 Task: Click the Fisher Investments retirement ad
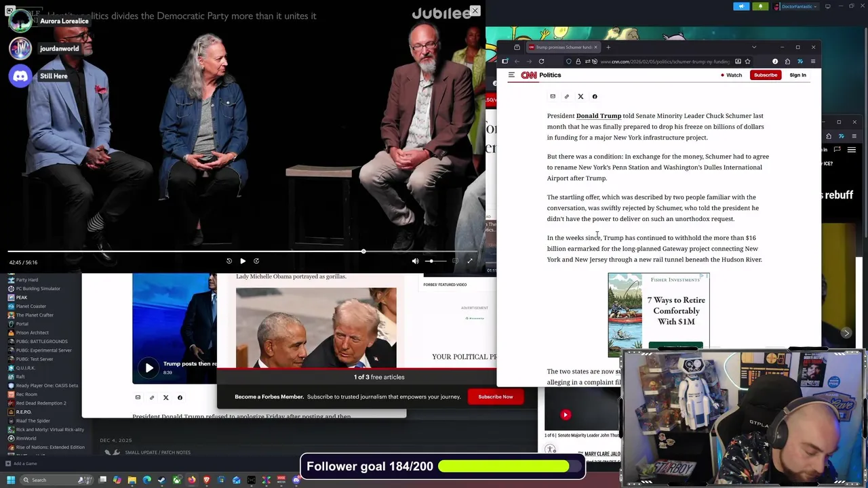click(x=658, y=314)
